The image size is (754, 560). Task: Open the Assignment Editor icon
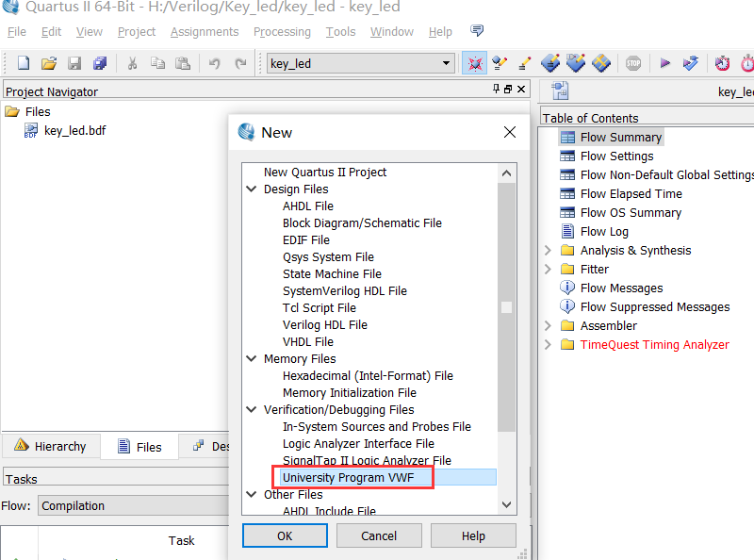point(500,63)
